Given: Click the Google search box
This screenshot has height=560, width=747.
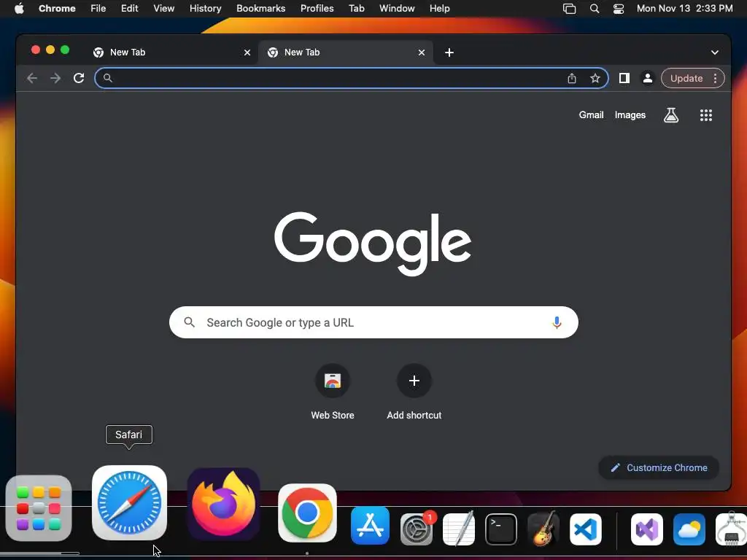Looking at the screenshot, I should (373, 322).
